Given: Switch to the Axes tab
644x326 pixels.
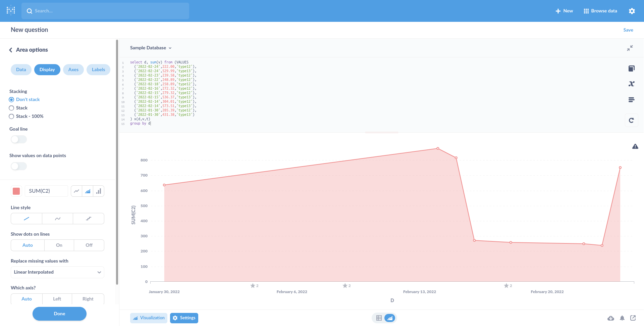Looking at the screenshot, I should click(x=73, y=69).
